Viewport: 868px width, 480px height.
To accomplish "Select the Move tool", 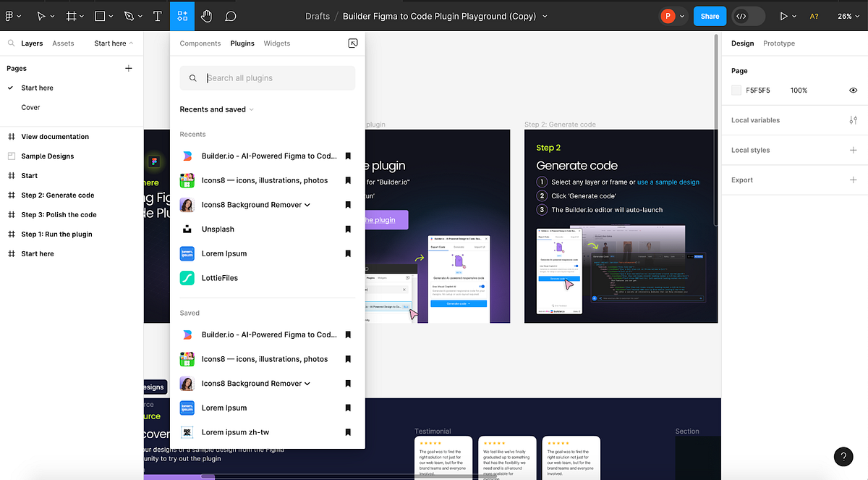I will pos(41,15).
